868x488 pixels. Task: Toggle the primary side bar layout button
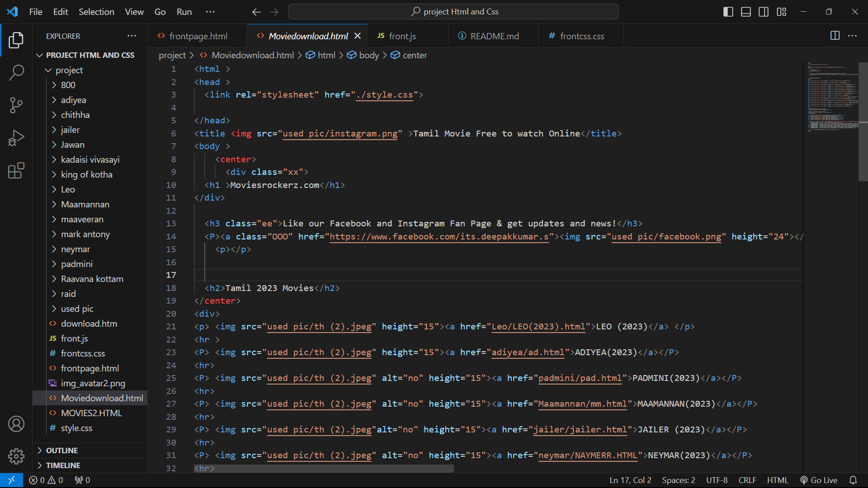pos(728,12)
